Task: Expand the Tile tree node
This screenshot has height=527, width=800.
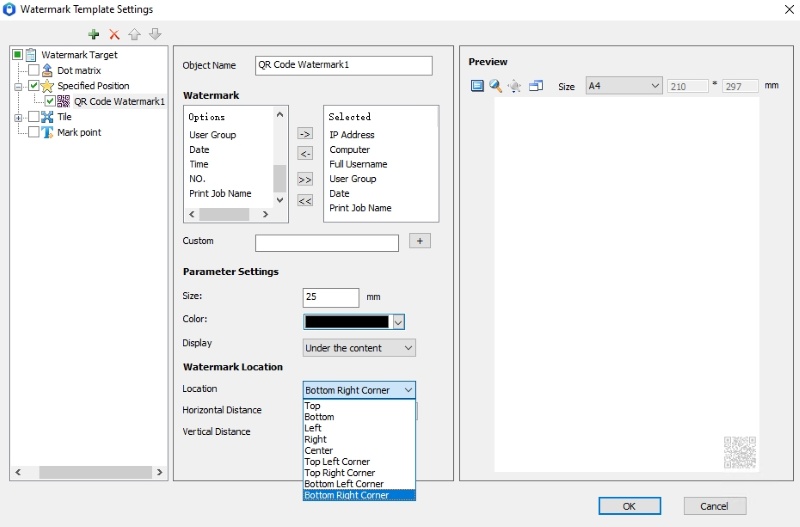Action: pos(18,117)
